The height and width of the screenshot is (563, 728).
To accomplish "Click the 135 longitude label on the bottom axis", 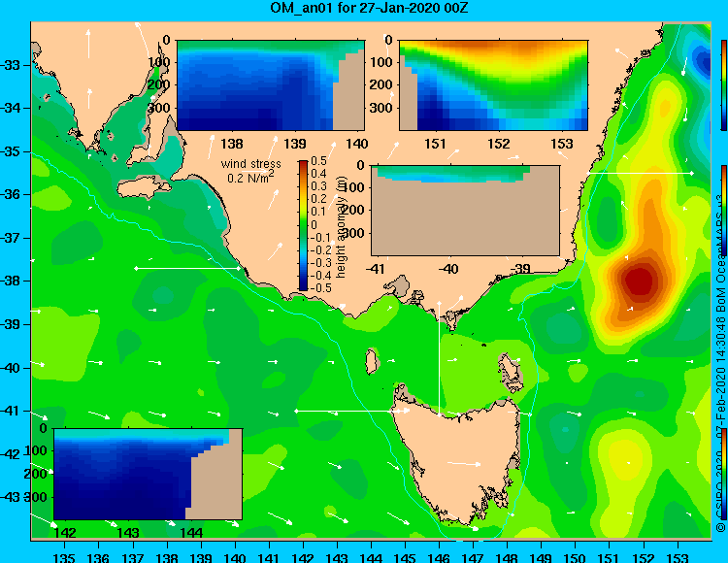I will 64,557.
